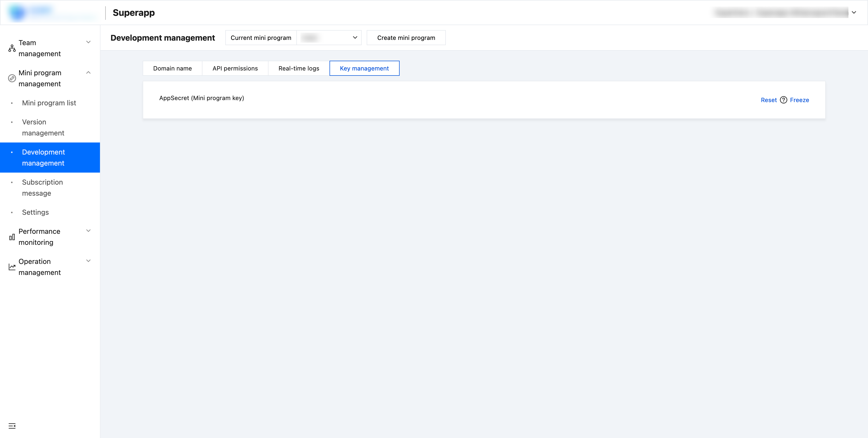Click the Create mini program button

pyautogui.click(x=406, y=38)
